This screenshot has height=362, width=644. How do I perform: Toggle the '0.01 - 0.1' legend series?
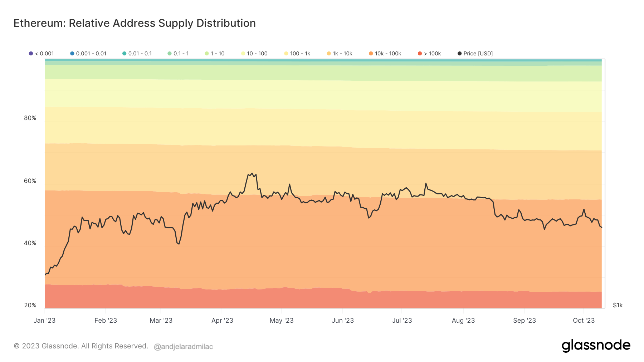(137, 54)
